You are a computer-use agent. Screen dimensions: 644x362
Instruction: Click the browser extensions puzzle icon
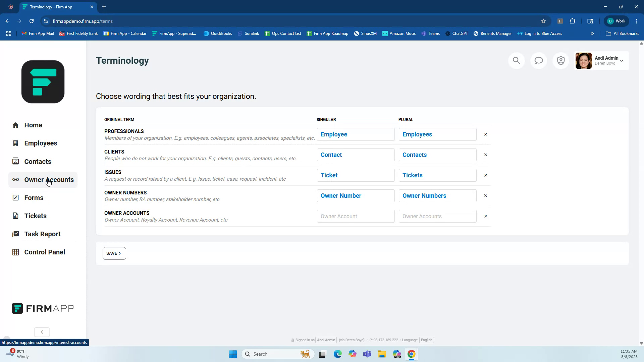(573, 21)
